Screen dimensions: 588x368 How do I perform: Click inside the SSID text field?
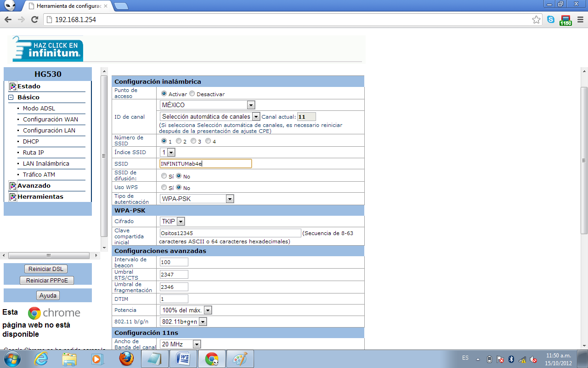tap(206, 163)
